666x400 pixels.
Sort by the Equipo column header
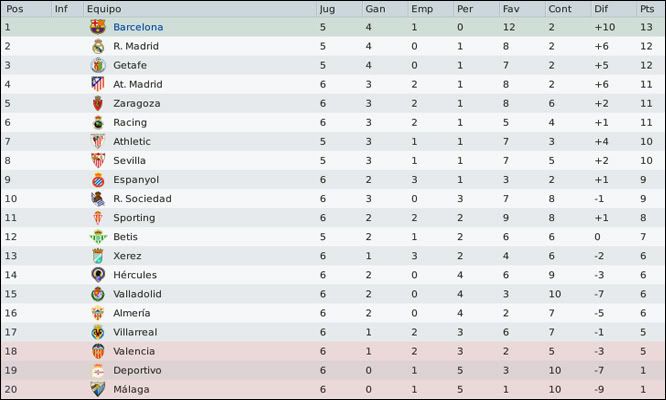(x=104, y=9)
